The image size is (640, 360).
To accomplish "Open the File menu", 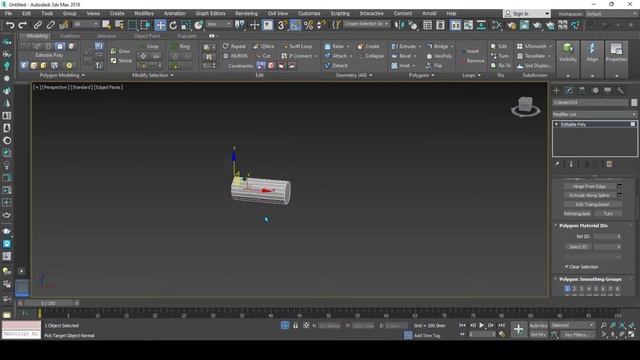I will [x=8, y=13].
